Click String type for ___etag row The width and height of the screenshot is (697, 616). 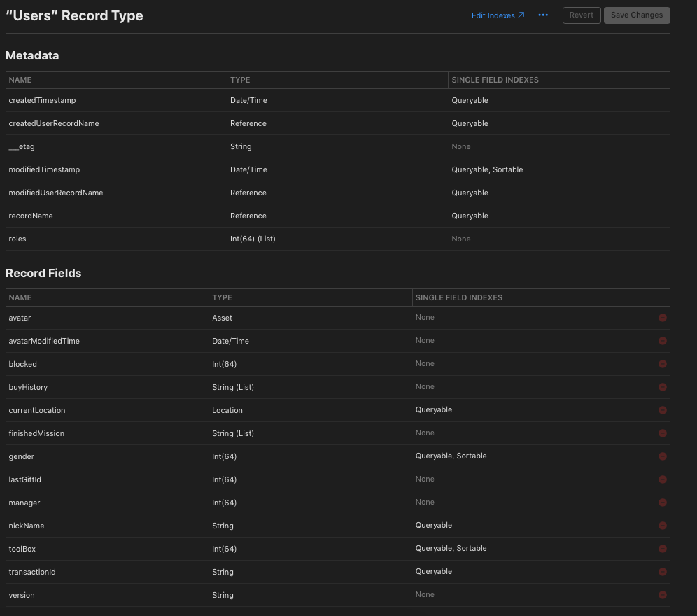(x=241, y=147)
